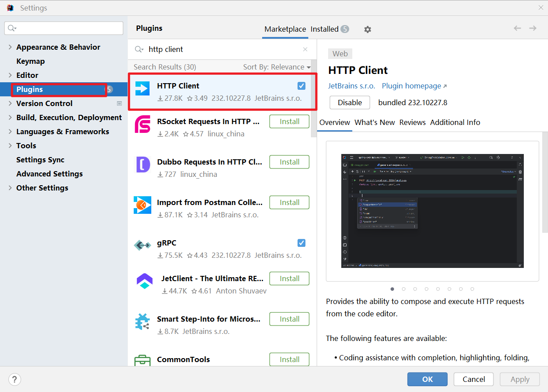The width and height of the screenshot is (548, 392).
Task: Open the plugins gear settings menu
Action: [368, 29]
